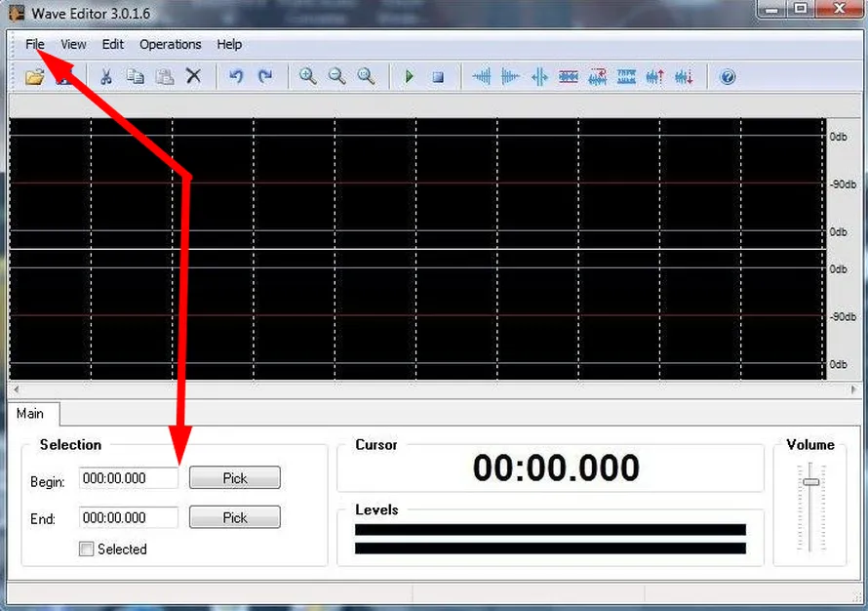Click the black X delete icon
Screen dimensions: 868x611
pyautogui.click(x=193, y=76)
